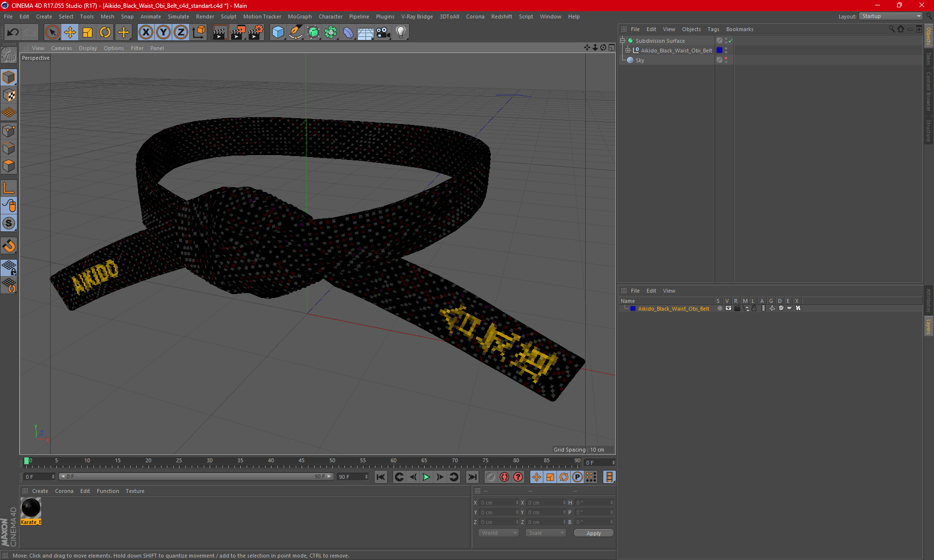Select the Live Selection tool

(x=52, y=33)
